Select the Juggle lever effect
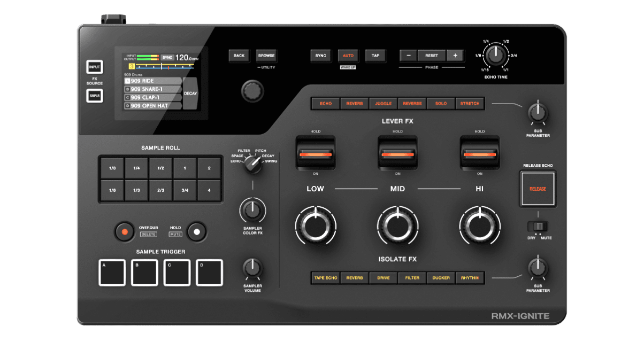Viewport: 644px width, 342px height. coord(383,103)
